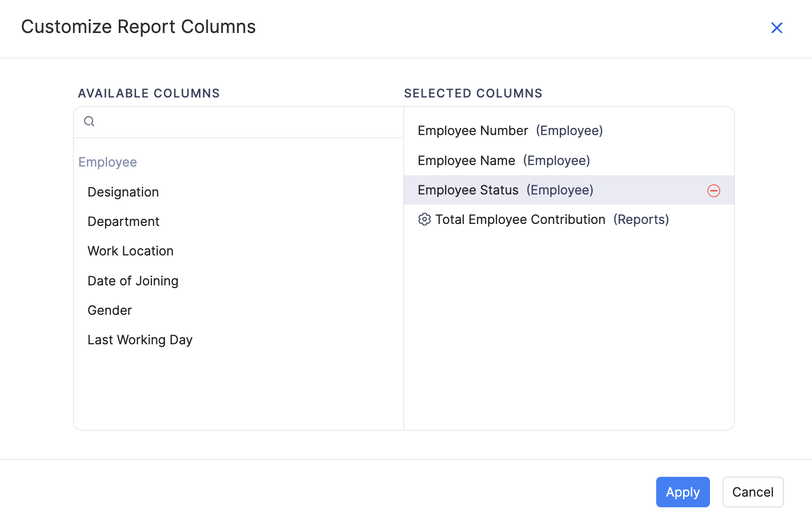This screenshot has height=522, width=812.
Task: Click the Total Employee Contribution column entry
Action: (x=569, y=219)
